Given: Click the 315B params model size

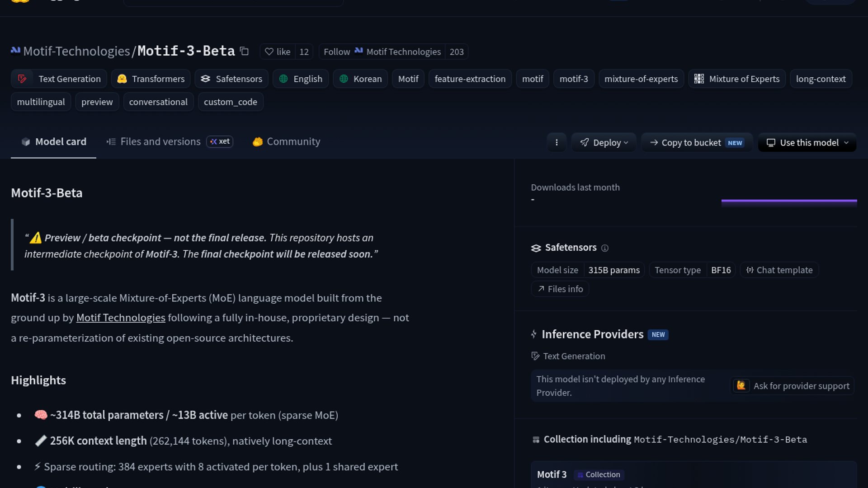Looking at the screenshot, I should (x=614, y=270).
